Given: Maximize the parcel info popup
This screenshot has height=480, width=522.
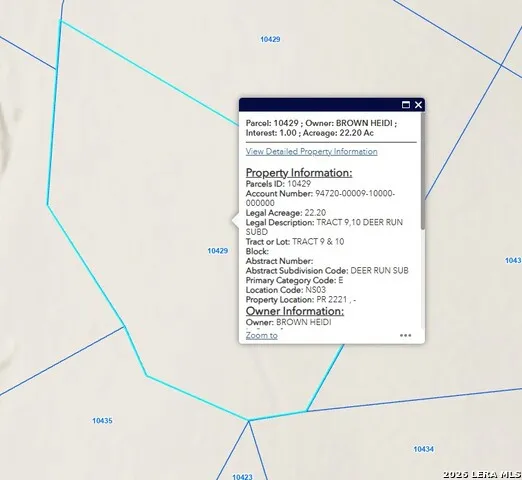Looking at the screenshot, I should click(406, 105).
